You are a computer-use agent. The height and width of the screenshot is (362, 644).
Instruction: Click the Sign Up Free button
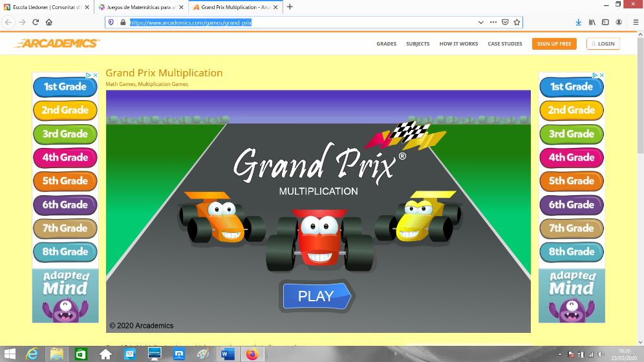tap(554, 44)
